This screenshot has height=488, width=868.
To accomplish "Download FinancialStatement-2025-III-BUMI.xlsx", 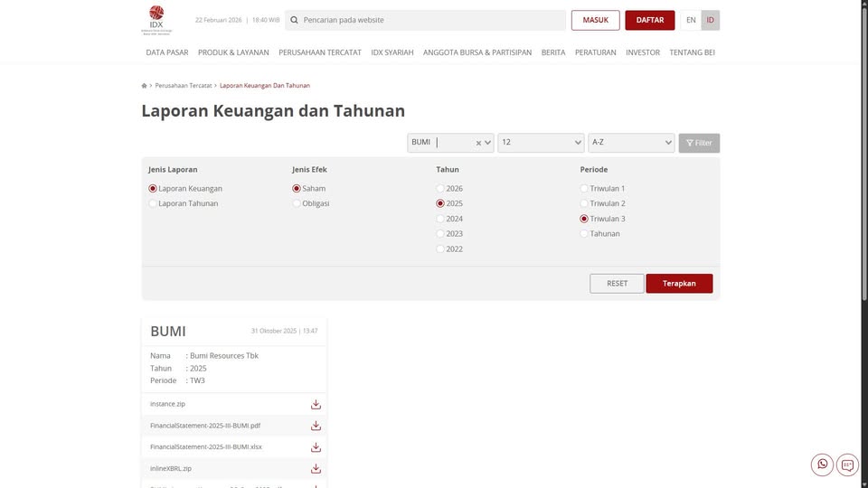I will [316, 447].
